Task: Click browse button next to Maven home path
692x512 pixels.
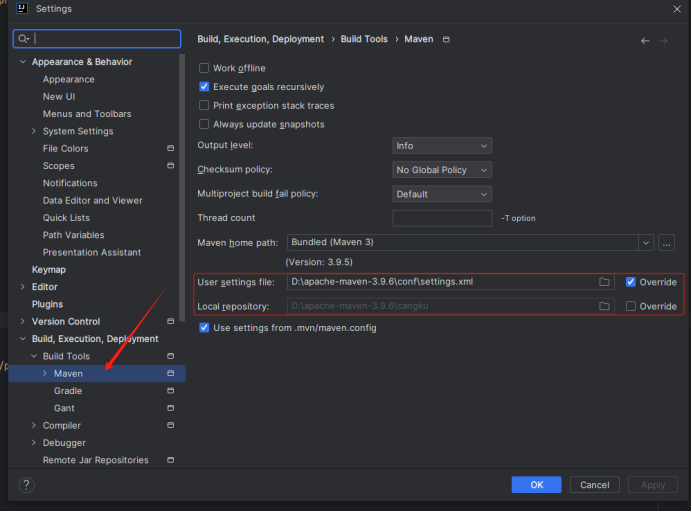Action: point(667,243)
